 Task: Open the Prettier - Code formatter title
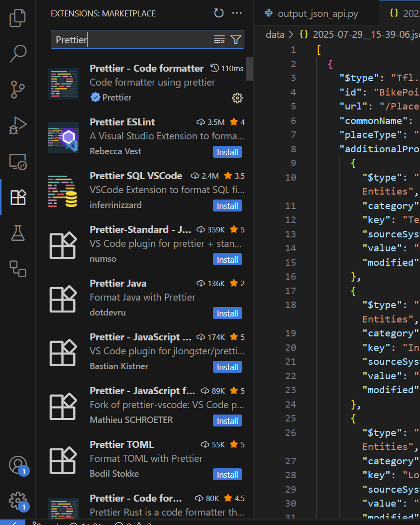(147, 68)
